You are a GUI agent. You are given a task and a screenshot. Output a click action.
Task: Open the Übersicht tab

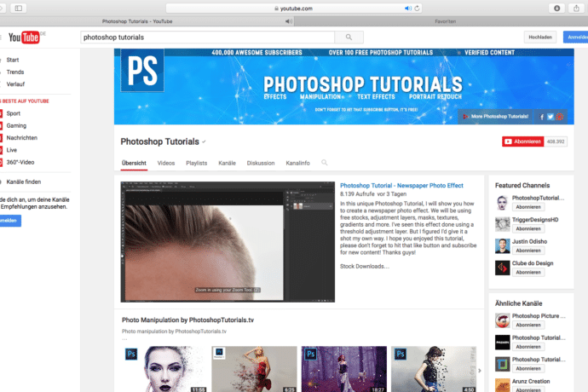tap(134, 163)
